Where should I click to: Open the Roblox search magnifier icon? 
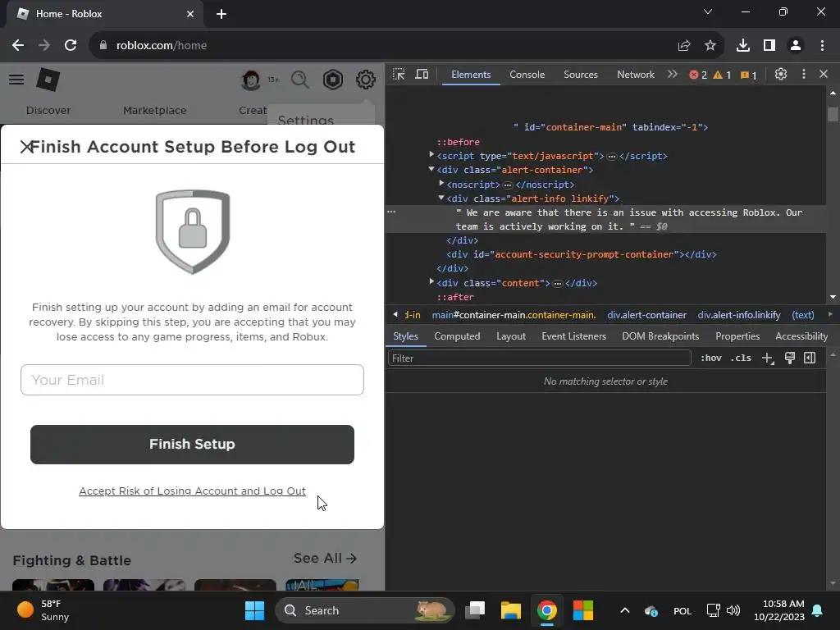coord(300,80)
